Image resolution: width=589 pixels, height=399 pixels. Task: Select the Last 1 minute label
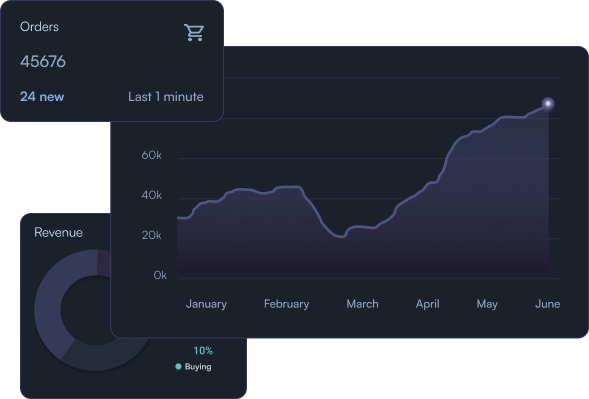[166, 97]
